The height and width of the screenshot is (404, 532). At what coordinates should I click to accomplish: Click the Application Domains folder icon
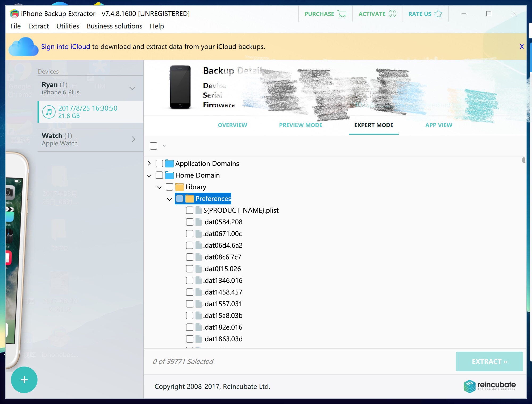coord(169,163)
